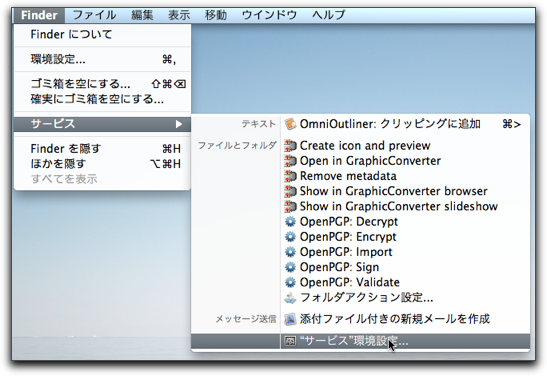Choose Open in GraphicConverter text
The image size is (547, 376).
coord(370,161)
